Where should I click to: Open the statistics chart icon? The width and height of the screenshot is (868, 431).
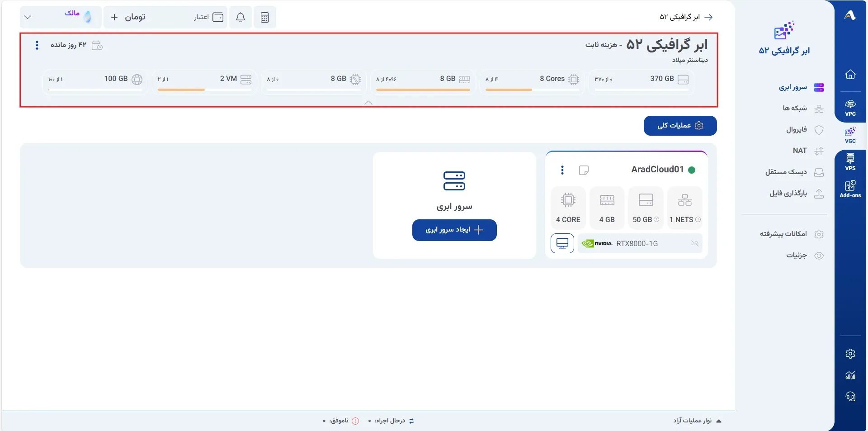click(x=850, y=375)
